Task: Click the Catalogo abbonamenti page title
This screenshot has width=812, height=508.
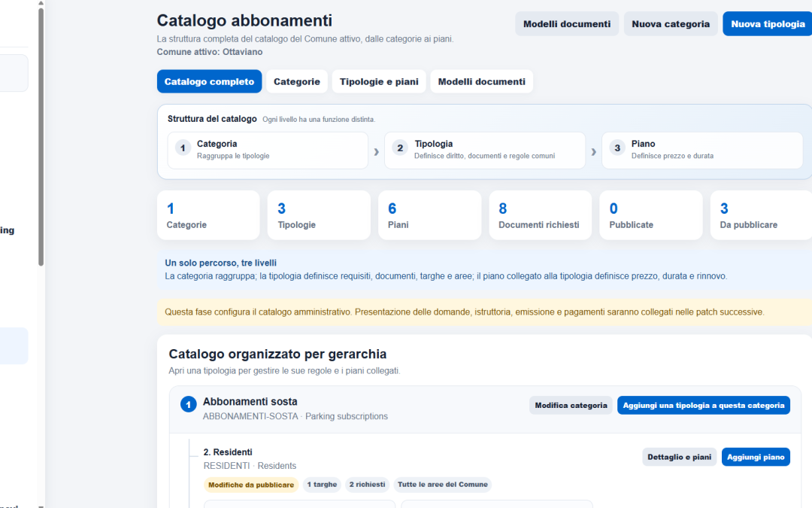Action: [x=244, y=21]
